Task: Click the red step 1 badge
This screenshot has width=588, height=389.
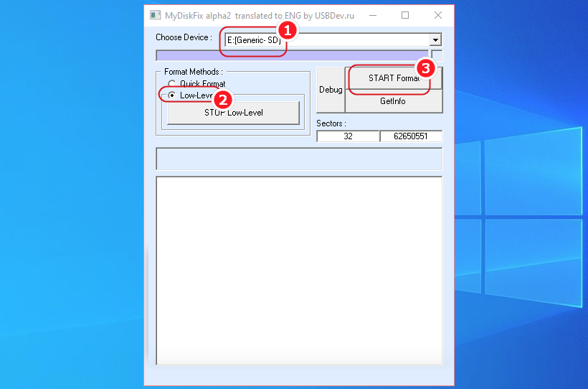Action: pyautogui.click(x=288, y=30)
